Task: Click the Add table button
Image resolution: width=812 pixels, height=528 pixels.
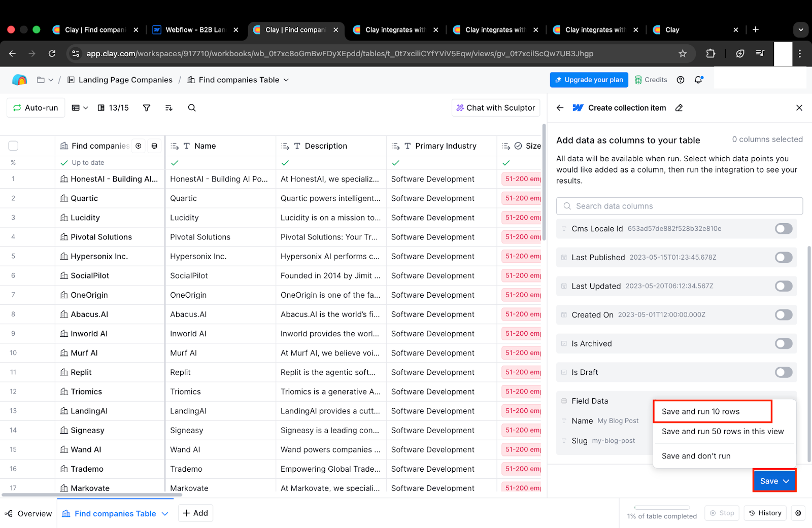Action: pyautogui.click(x=195, y=513)
